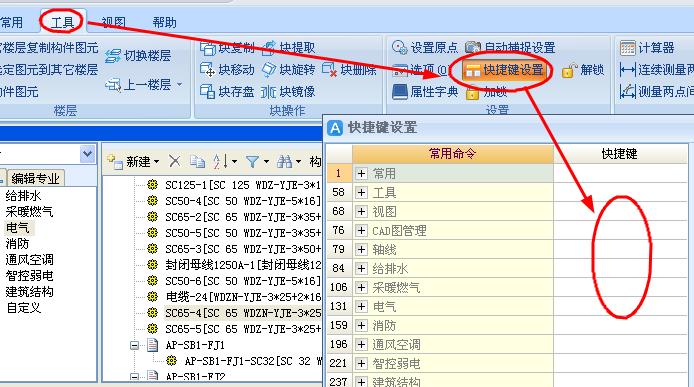Select tree item 电缆-24
This screenshot has height=387, width=694.
tap(243, 297)
